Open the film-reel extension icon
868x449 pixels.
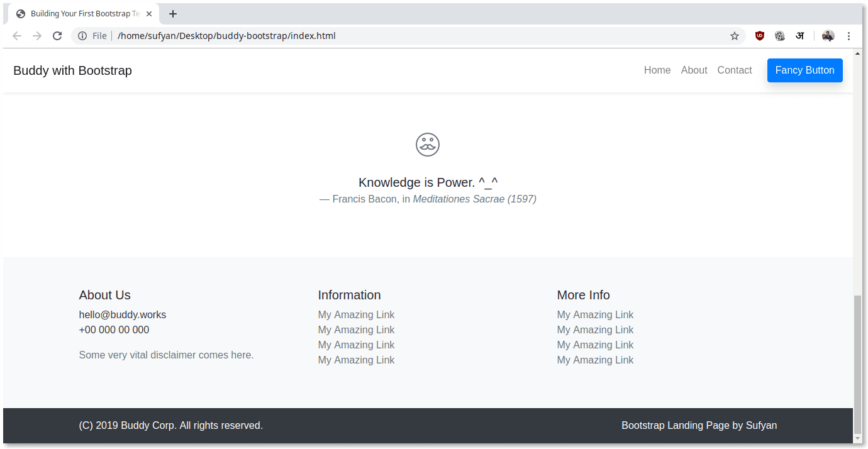pos(780,36)
